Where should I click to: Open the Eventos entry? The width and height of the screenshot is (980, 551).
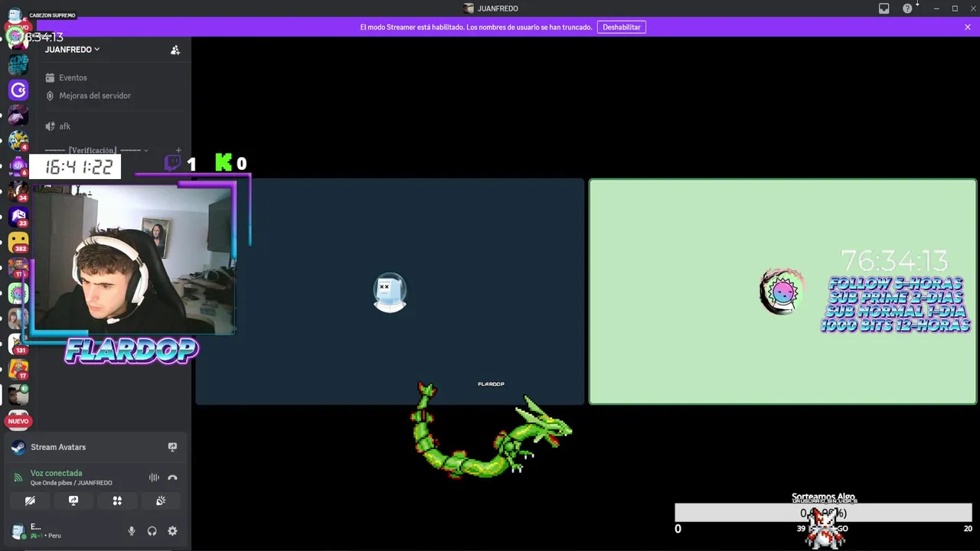click(73, 77)
